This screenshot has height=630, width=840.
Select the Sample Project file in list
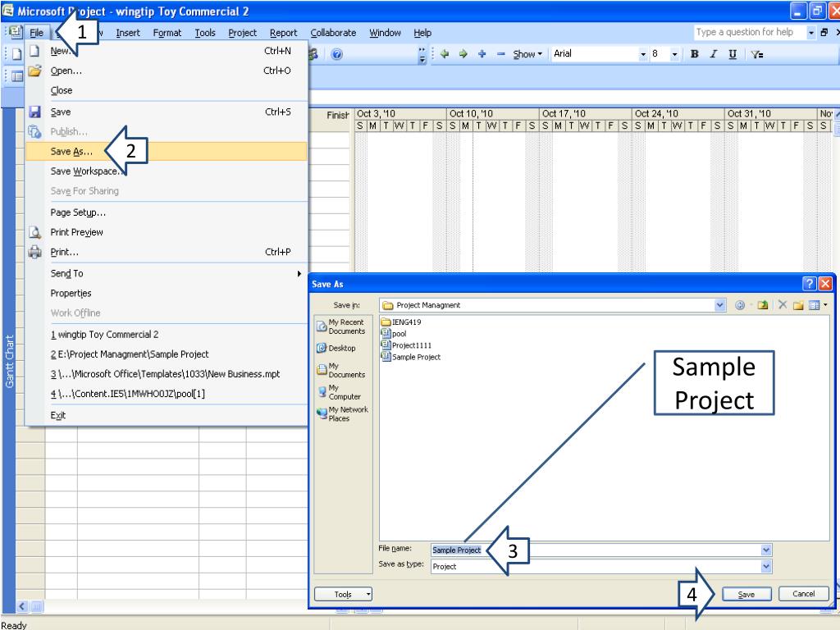411,357
